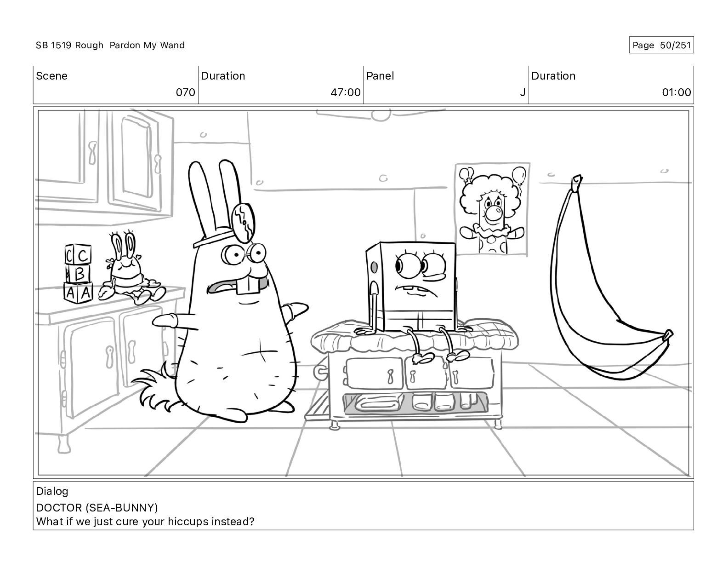This screenshot has width=728, height=563.
Task: Click the doctor's head mirror
Action: [x=244, y=223]
